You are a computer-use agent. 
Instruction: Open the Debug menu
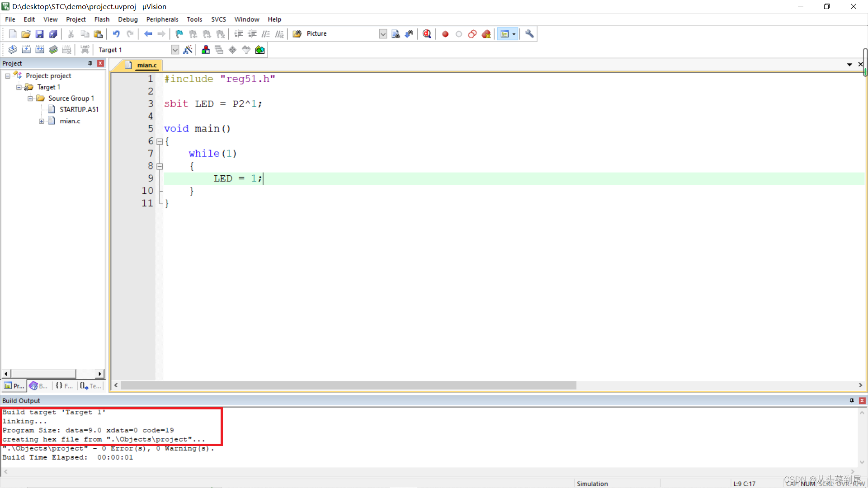128,19
